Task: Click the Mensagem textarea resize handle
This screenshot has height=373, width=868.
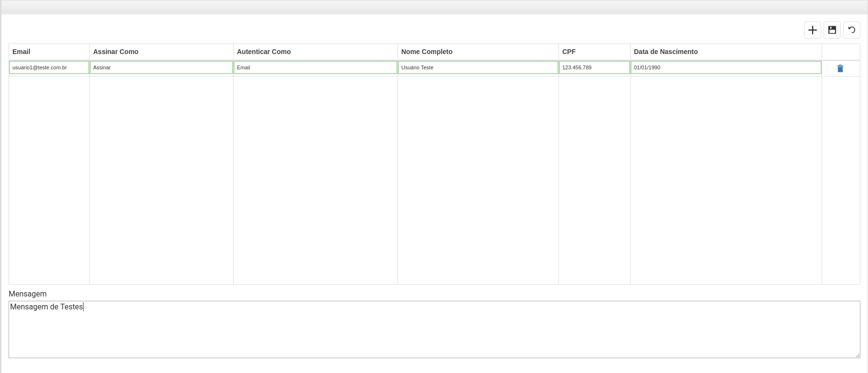Action: click(x=857, y=355)
